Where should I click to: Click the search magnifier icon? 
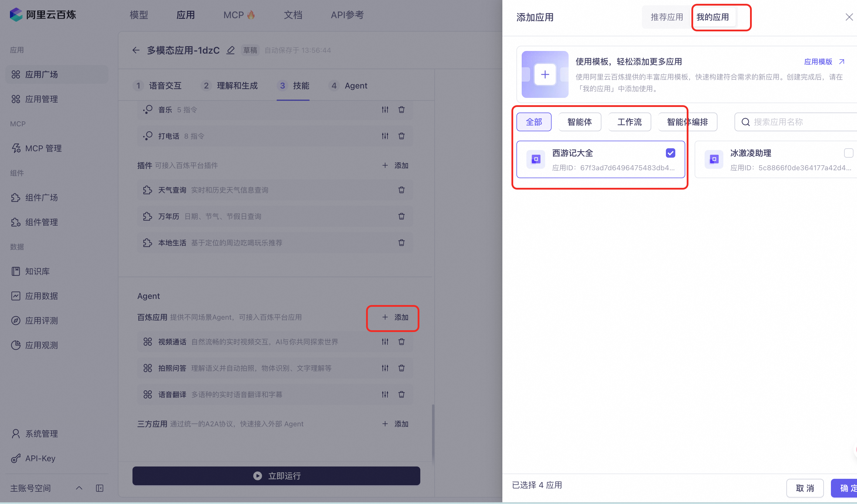coord(745,122)
